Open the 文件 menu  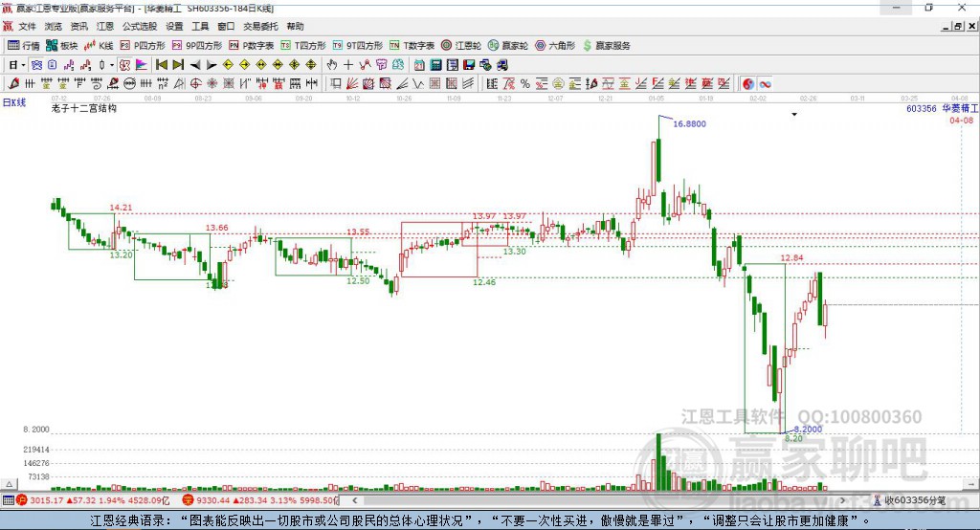tap(27, 26)
